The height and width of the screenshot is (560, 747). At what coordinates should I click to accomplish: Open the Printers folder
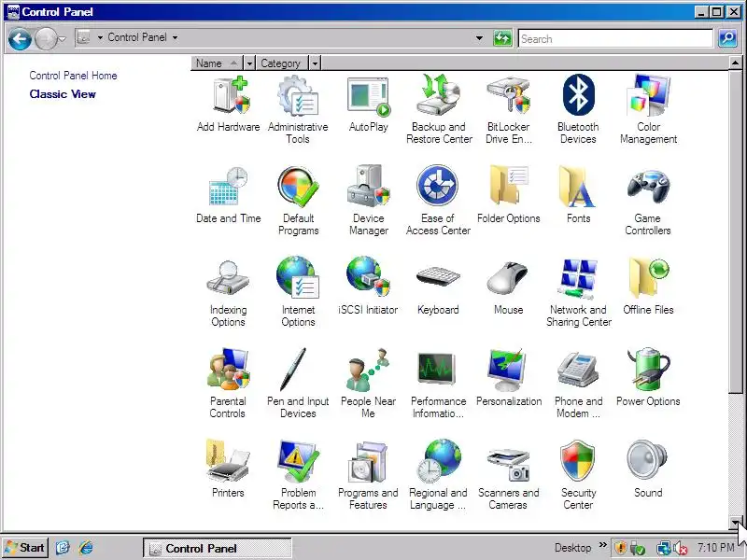(228, 469)
